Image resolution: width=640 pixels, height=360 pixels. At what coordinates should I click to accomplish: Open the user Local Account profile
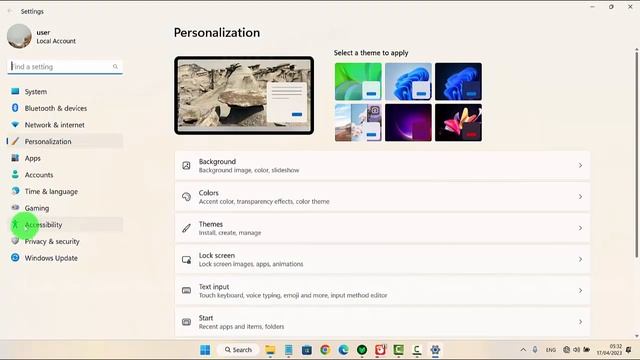click(x=41, y=36)
